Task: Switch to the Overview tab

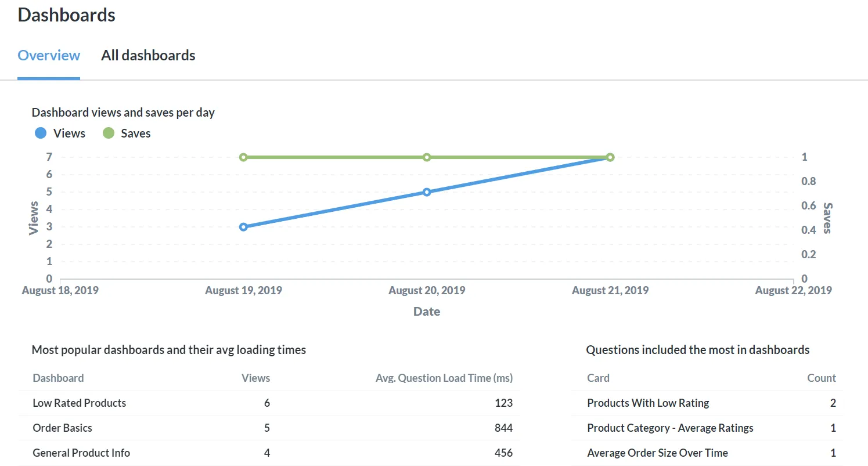Action: tap(49, 56)
